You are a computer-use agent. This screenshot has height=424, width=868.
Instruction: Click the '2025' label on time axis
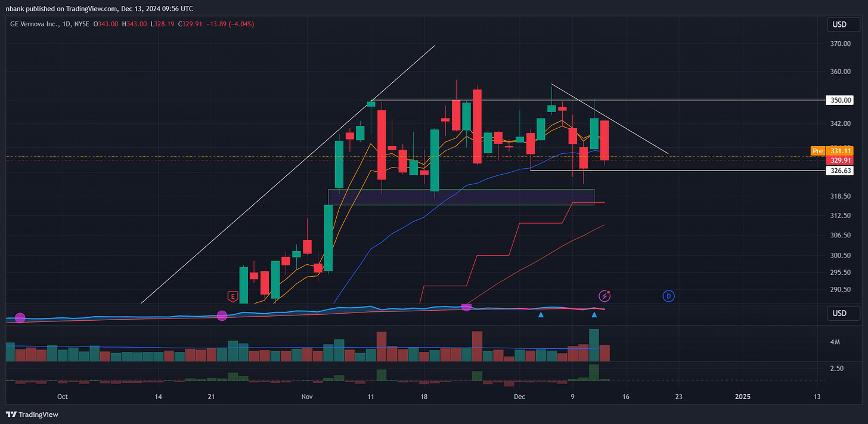(x=742, y=397)
